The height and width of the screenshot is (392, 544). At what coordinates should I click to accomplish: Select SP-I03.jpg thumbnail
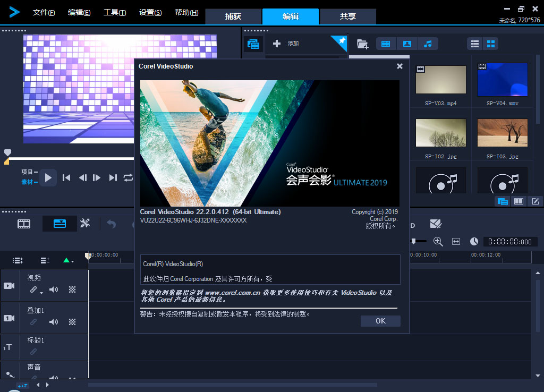(x=503, y=133)
